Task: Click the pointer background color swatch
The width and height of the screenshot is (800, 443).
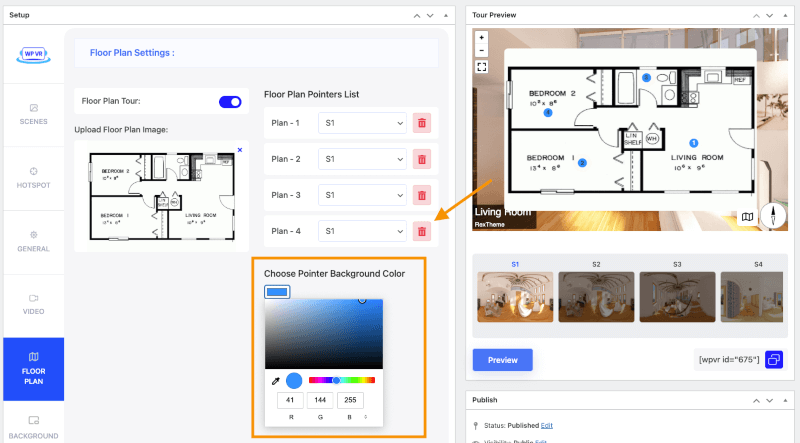Action: pyautogui.click(x=277, y=292)
